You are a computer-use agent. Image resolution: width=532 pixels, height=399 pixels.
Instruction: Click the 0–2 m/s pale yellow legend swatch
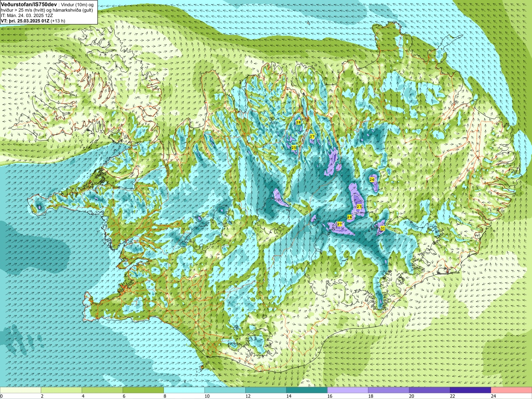click(x=20, y=390)
